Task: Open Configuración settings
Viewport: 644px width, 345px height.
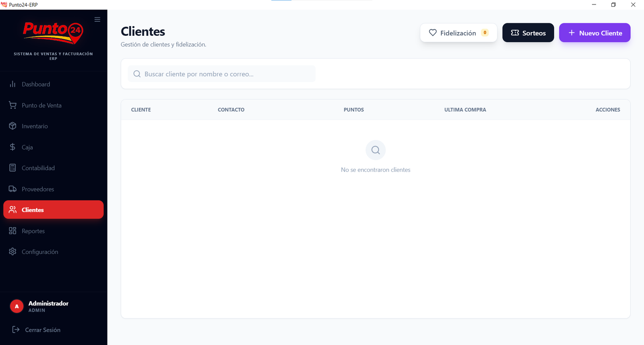Action: (x=54, y=251)
